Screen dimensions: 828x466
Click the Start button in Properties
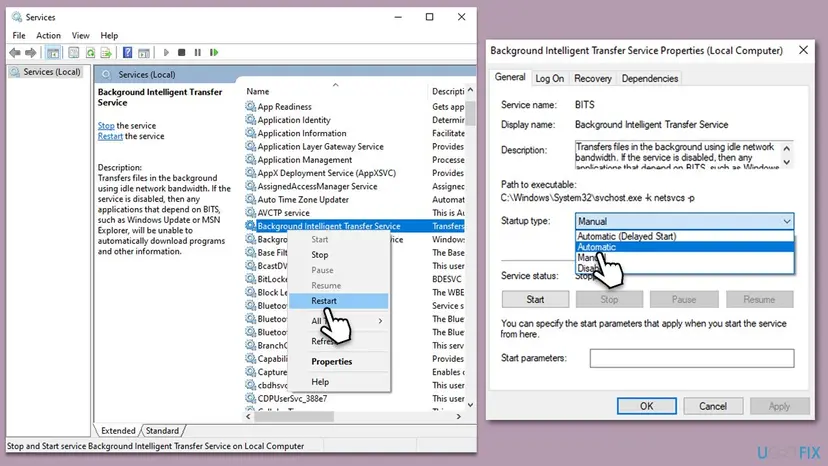click(x=535, y=300)
